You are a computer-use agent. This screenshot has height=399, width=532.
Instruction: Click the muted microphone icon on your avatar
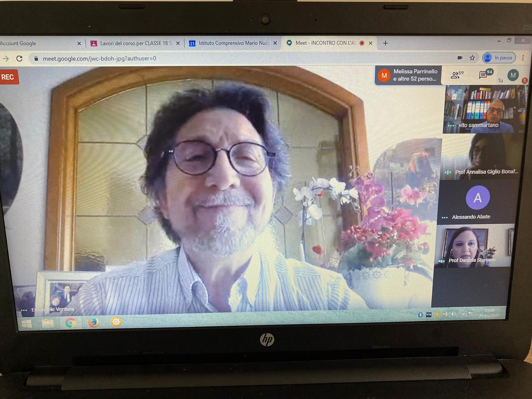point(525,80)
